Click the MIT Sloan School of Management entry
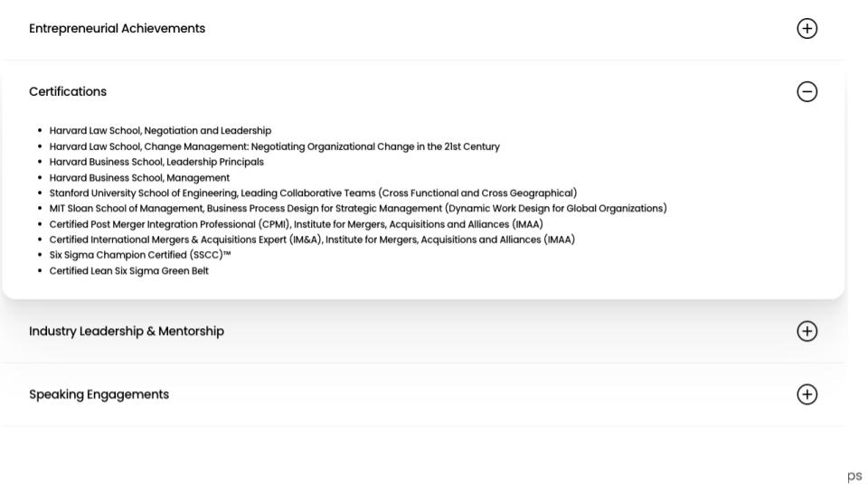 358,209
